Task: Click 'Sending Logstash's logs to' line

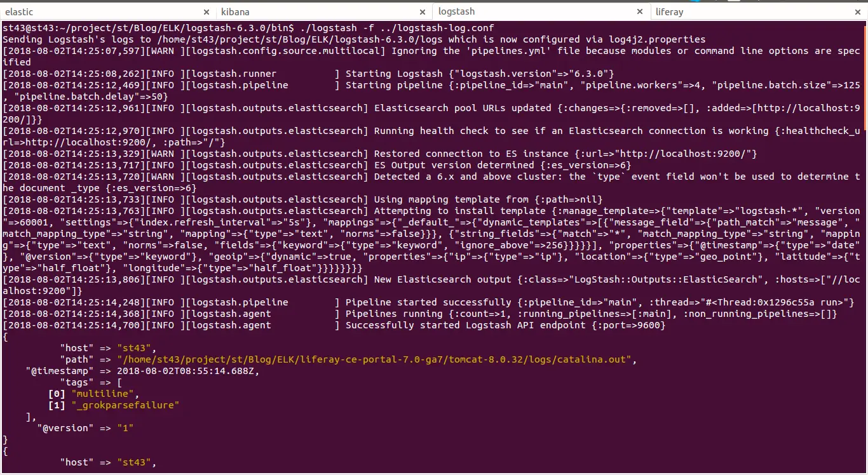Action: [354, 39]
